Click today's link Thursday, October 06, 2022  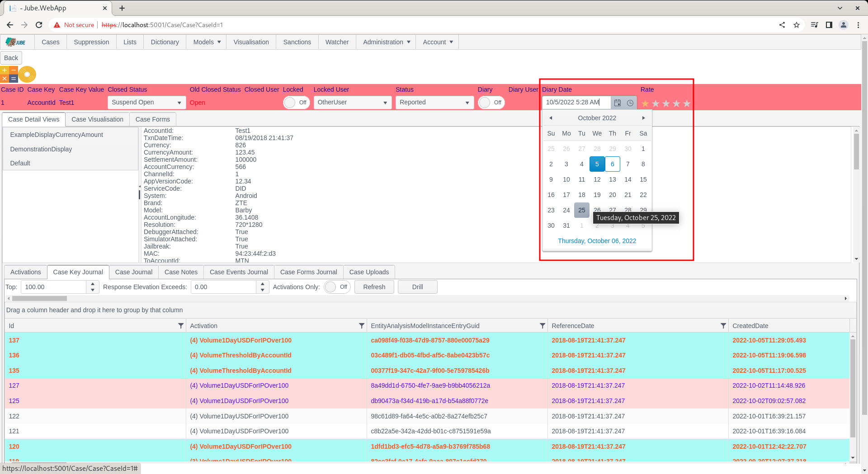tap(597, 241)
